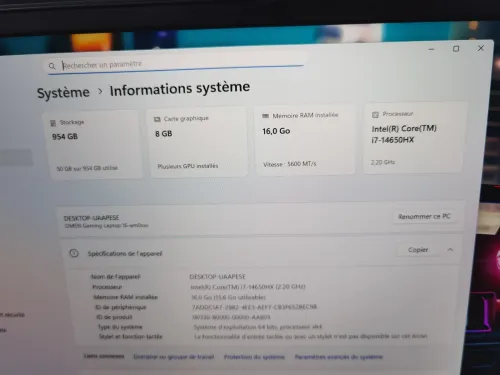This screenshot has width=500, height=375.
Task: Select the "954 GB" storage value
Action: coord(65,137)
